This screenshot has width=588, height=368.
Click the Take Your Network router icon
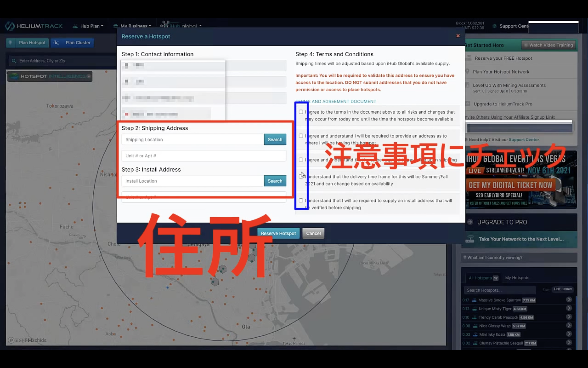tap(470, 239)
